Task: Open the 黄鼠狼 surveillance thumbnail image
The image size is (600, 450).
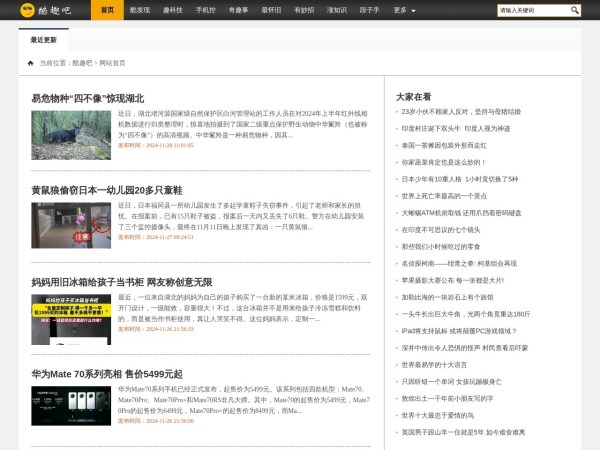Action: (x=71, y=226)
